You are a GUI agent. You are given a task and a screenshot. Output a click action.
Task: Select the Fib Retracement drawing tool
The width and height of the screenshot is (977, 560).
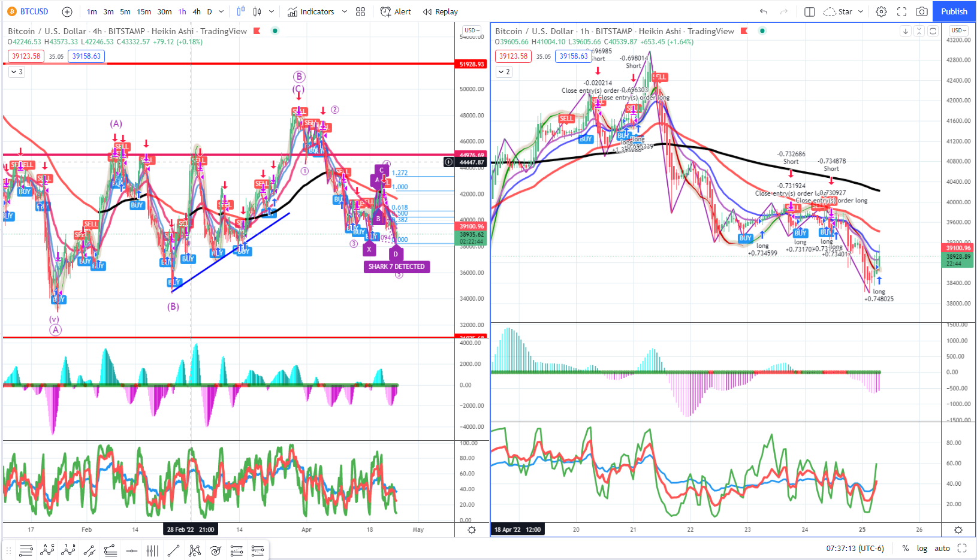click(x=26, y=550)
